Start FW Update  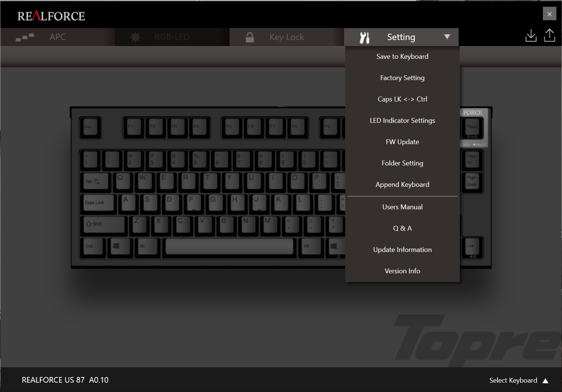402,142
